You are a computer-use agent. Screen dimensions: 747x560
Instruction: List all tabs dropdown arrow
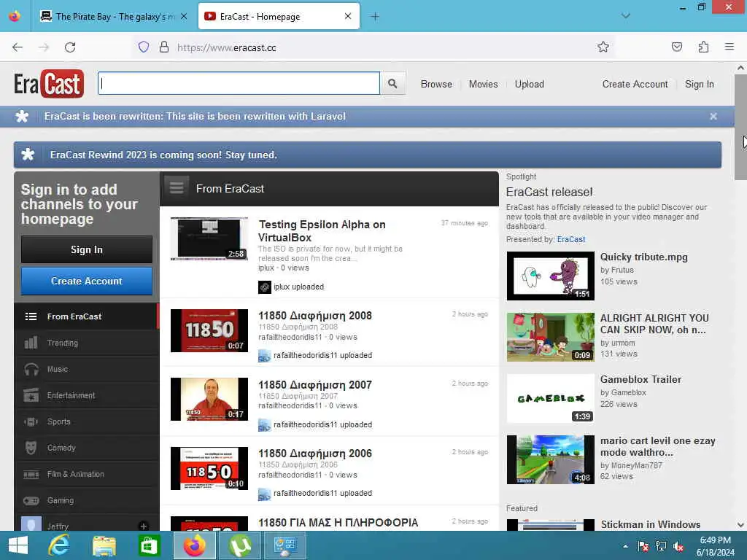pyautogui.click(x=625, y=16)
